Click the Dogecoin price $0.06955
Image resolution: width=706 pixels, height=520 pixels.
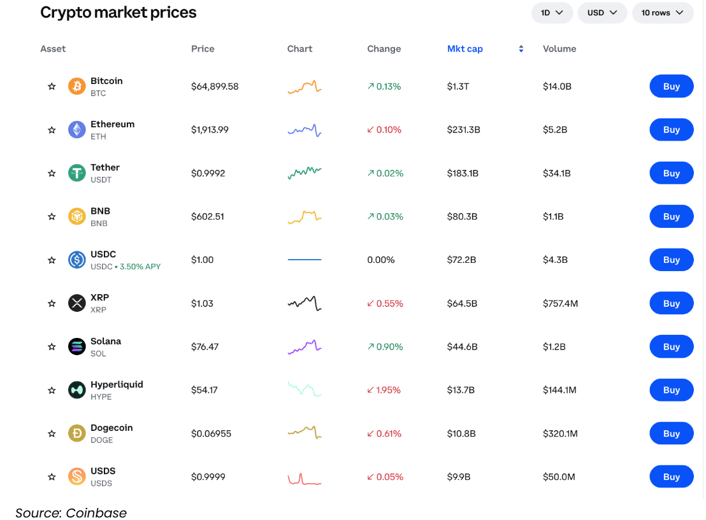click(x=211, y=434)
